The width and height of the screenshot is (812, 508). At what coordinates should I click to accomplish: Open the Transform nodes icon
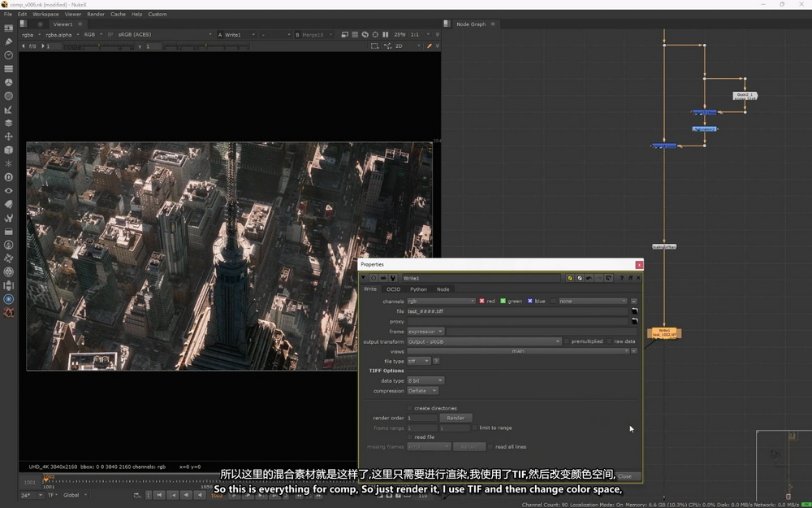[x=8, y=137]
